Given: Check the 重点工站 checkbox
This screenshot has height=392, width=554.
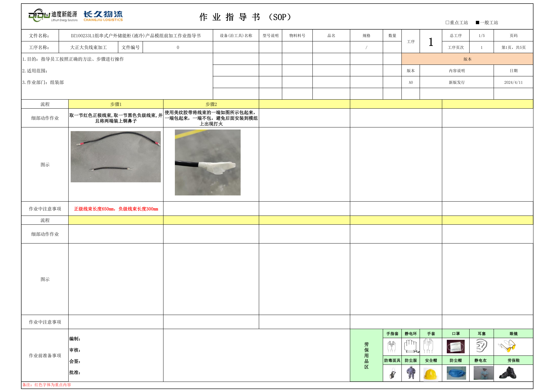Looking at the screenshot, I should coord(447,22).
